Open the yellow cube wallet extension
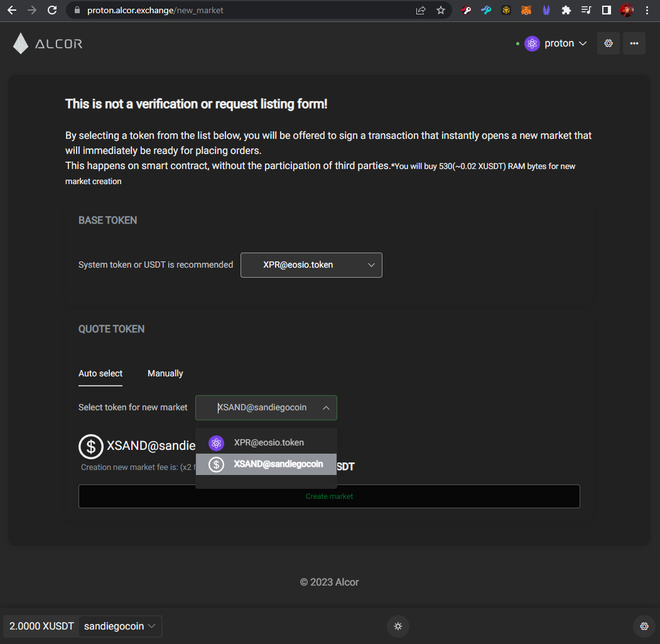This screenshot has width=660, height=644. [x=506, y=10]
